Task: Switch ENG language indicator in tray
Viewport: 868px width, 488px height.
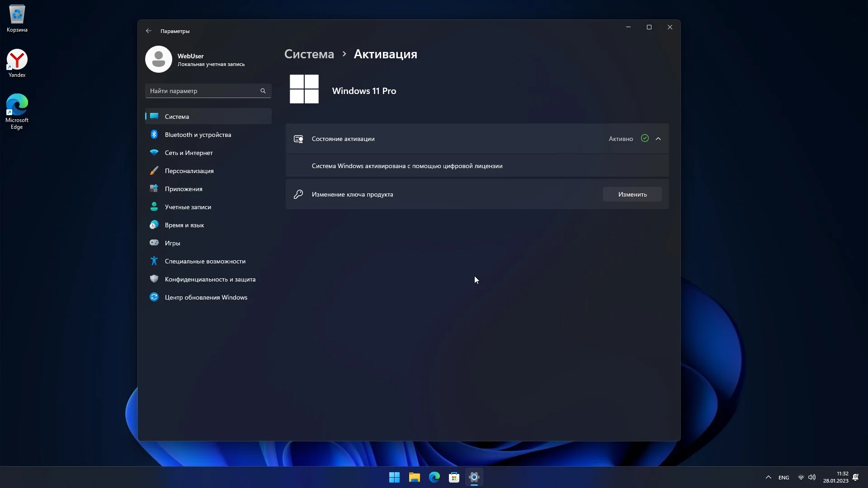Action: click(x=783, y=478)
